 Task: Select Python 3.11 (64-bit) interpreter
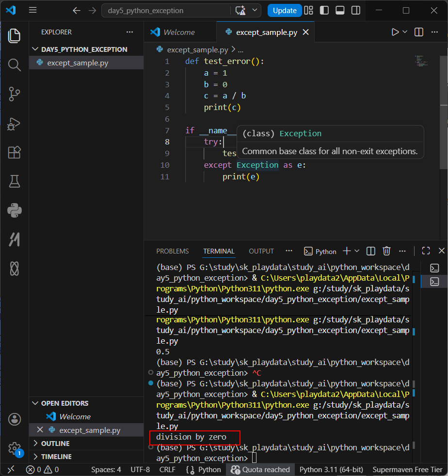[331, 470]
